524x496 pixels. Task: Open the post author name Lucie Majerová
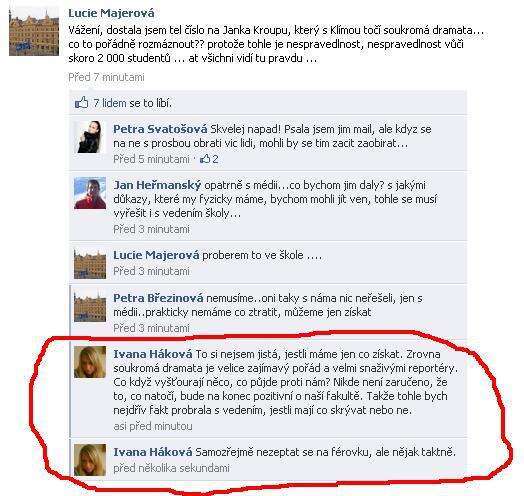[111, 13]
